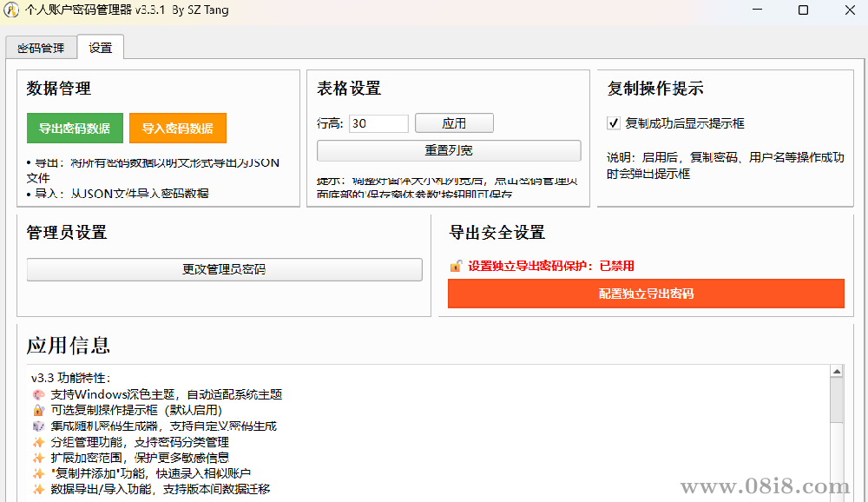Click the dice icon beside 集成随机密码生成器
The width and height of the screenshot is (868, 502).
[x=38, y=426]
